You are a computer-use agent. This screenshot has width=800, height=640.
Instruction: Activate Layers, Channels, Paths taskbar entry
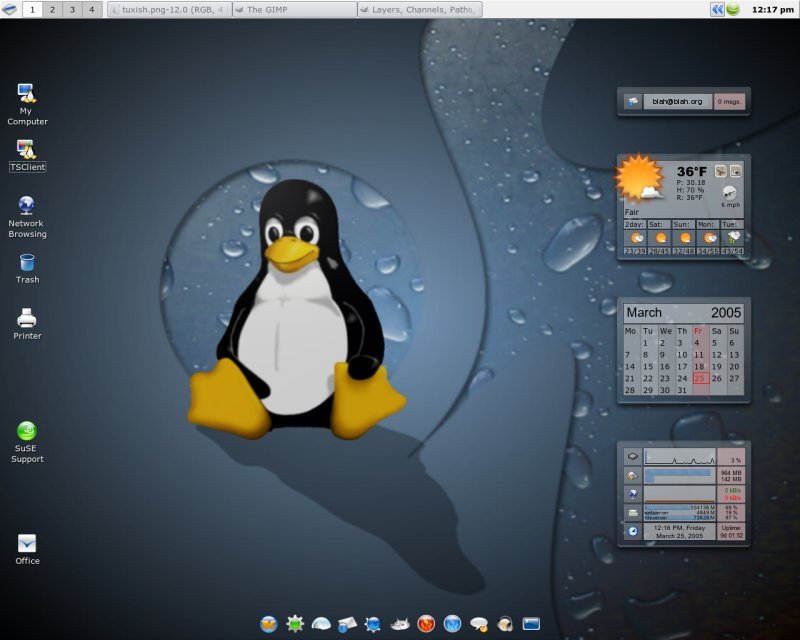tap(420, 9)
